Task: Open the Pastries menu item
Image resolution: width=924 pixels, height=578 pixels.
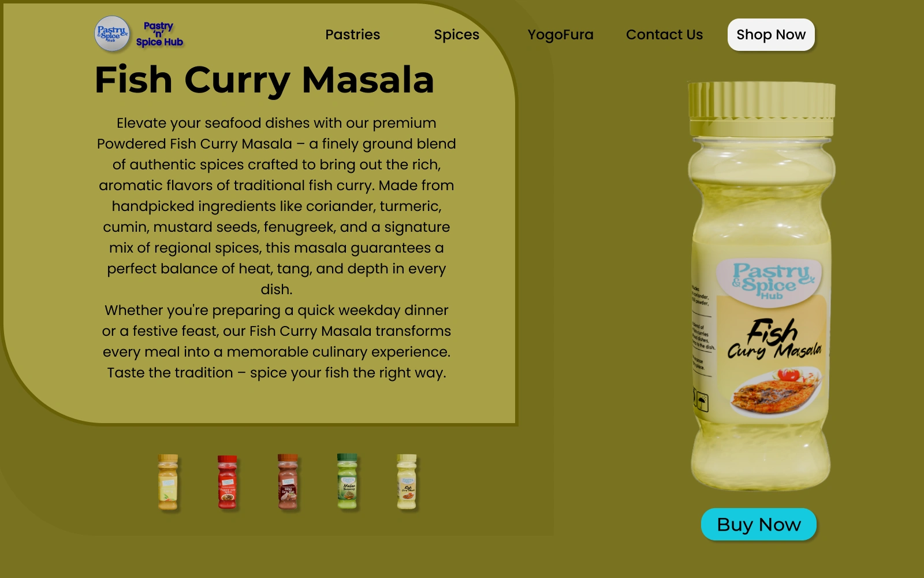Action: (x=353, y=35)
